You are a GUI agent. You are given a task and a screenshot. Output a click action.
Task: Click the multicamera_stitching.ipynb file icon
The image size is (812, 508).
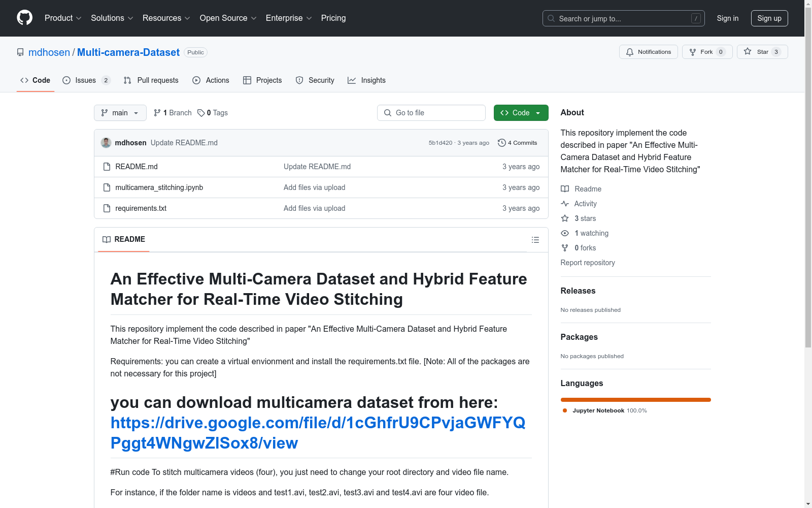[x=107, y=187]
